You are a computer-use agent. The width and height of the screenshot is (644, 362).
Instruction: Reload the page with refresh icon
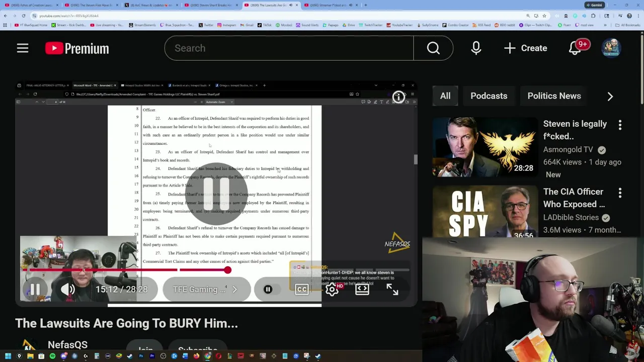[24, 16]
